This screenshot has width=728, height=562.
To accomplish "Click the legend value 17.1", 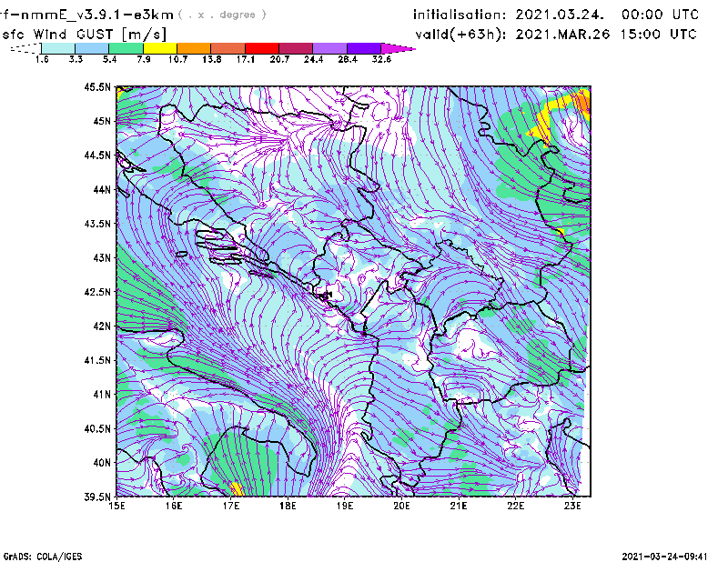I will coord(246,59).
